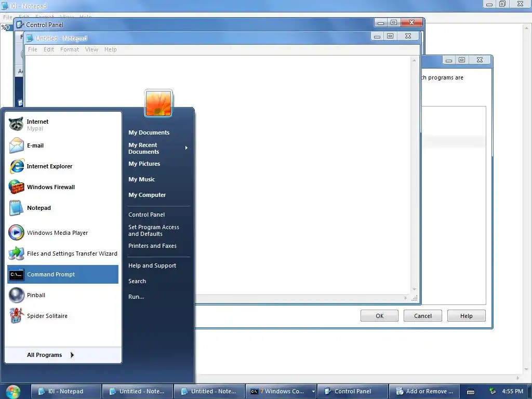Click the 4:55 PM clock
Screen dimensions: 532x399
pyautogui.click(x=512, y=392)
